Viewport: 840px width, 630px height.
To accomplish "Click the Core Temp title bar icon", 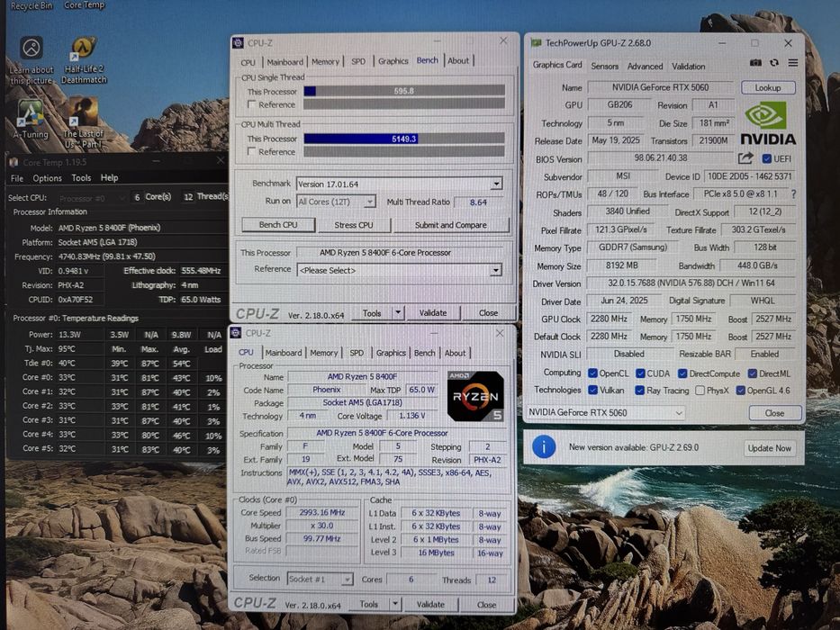I will pos(14,162).
